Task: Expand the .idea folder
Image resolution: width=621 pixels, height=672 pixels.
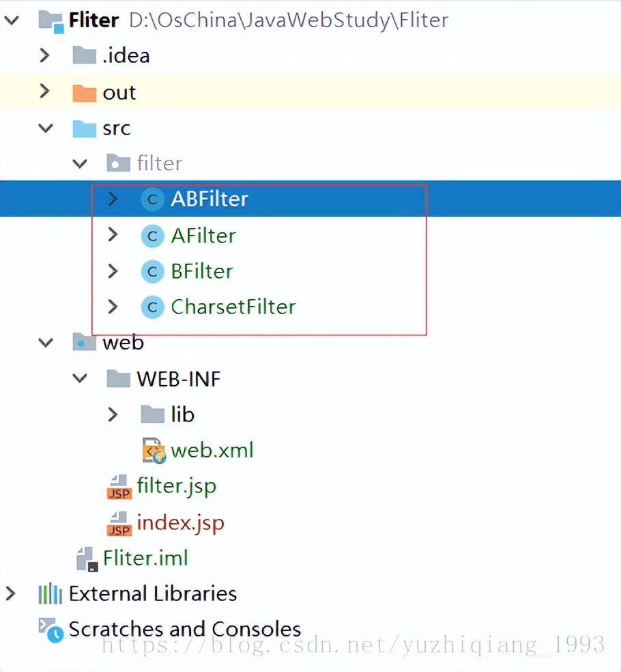Action: [x=44, y=55]
